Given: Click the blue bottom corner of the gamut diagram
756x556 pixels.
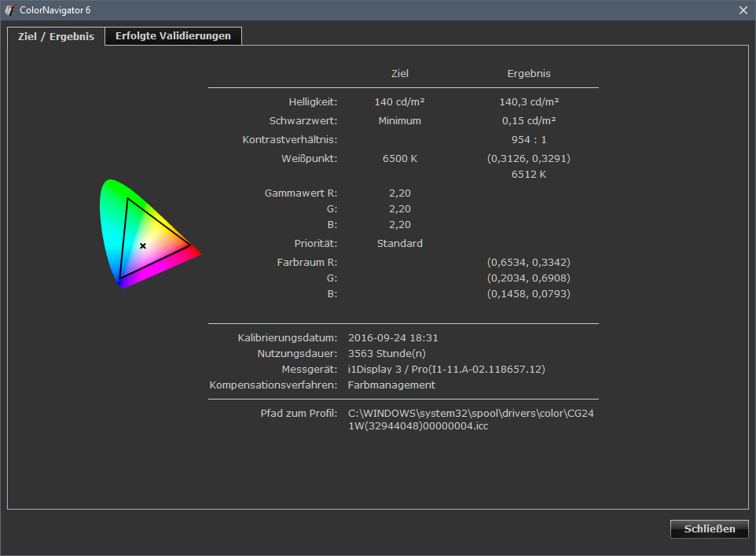Looking at the screenshot, I should tap(120, 283).
